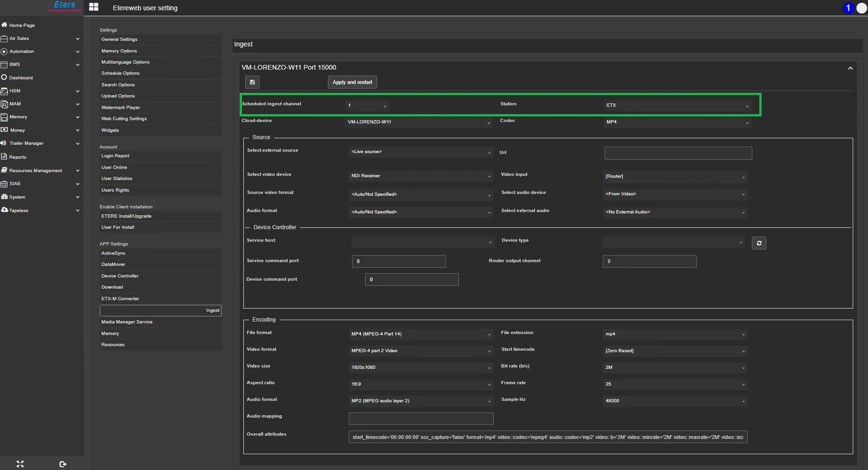The width and height of the screenshot is (868, 470).
Task: Open the Select video device dropdown
Action: [x=421, y=176]
